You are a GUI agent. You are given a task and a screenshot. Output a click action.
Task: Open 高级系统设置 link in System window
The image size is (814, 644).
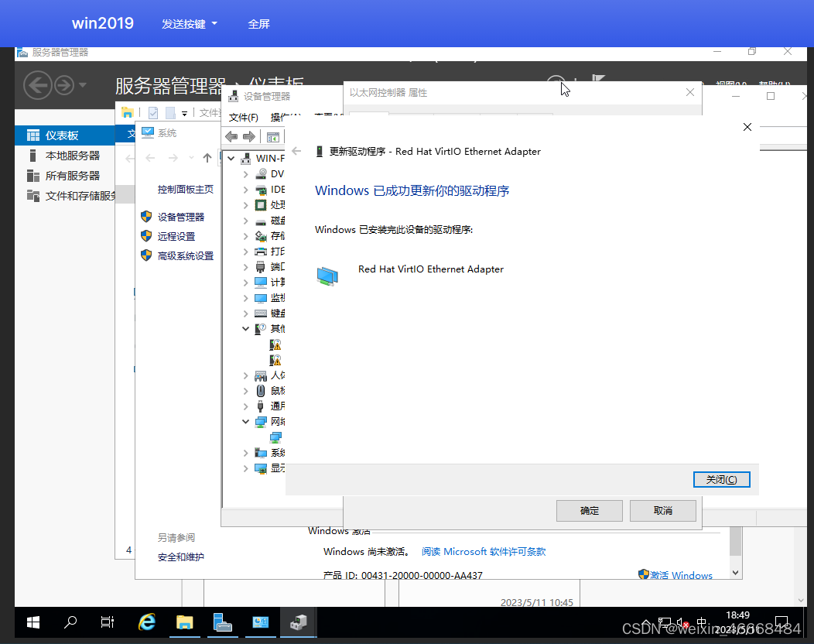(186, 255)
